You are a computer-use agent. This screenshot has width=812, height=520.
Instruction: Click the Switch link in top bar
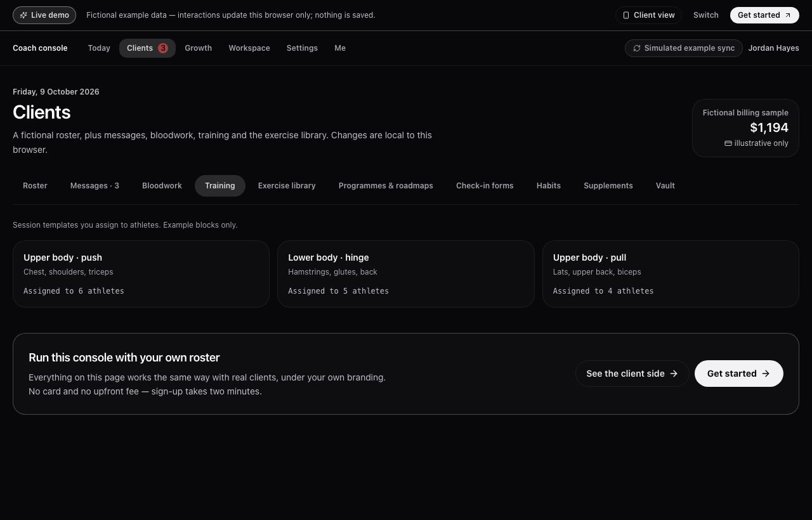[x=706, y=15]
